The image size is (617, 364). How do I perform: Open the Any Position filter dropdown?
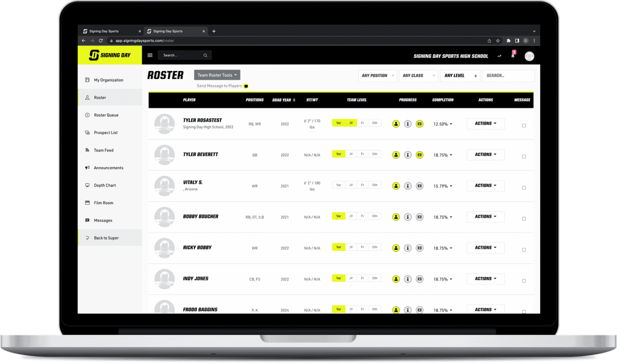pos(378,76)
